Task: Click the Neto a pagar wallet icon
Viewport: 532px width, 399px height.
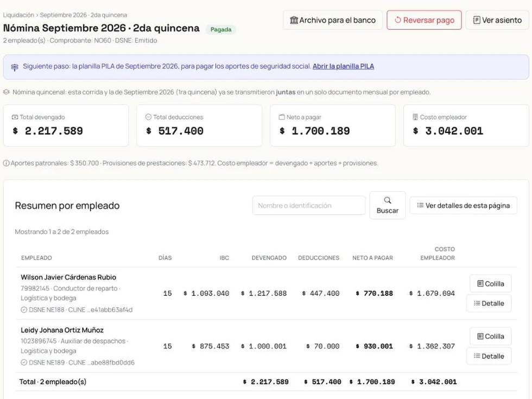Action: tap(282, 117)
